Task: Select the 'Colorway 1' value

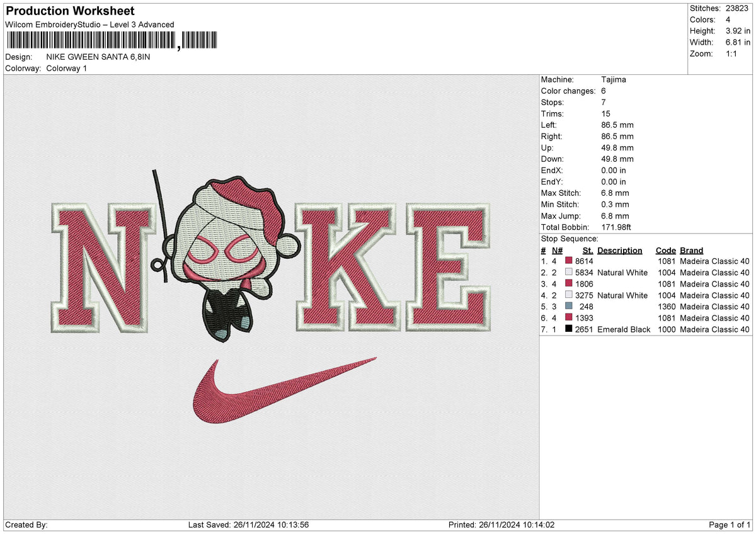Action: [67, 68]
